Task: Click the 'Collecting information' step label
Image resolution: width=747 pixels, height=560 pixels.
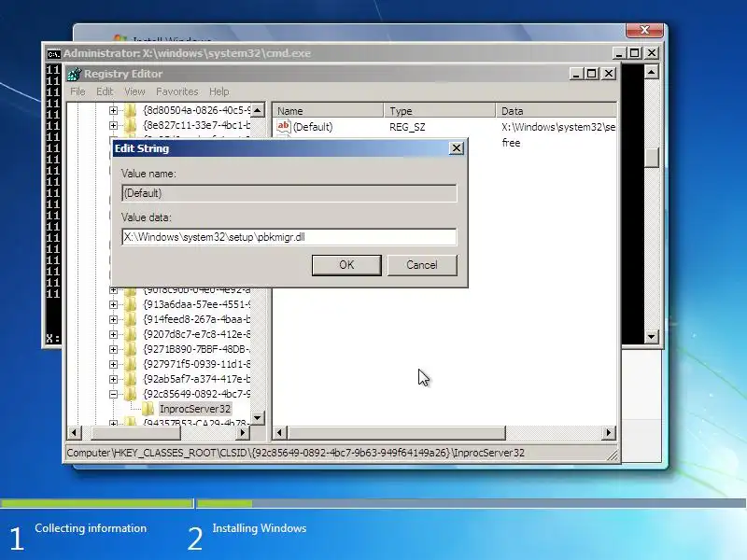Action: 91,528
